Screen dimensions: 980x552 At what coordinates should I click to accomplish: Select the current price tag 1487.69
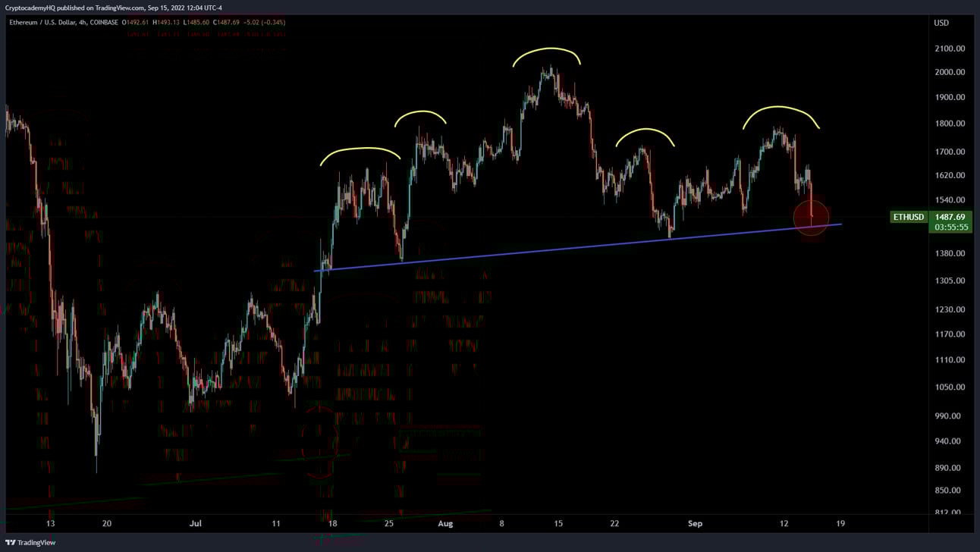click(x=950, y=217)
